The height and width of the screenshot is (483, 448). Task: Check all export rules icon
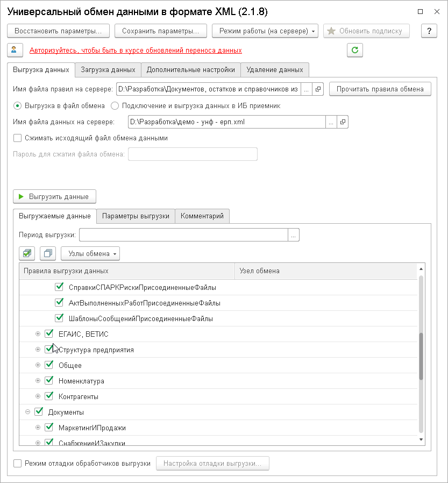pyautogui.click(x=27, y=253)
